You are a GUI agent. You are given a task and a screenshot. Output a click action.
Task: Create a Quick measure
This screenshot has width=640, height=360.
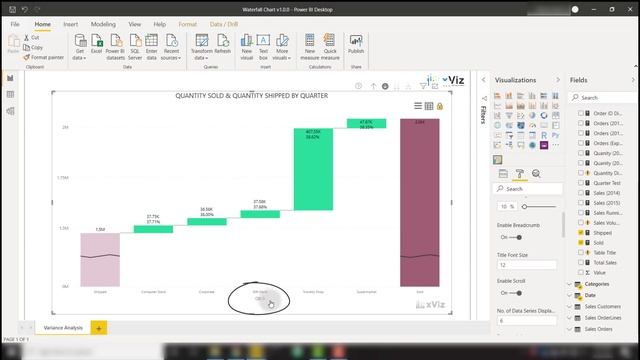point(330,47)
